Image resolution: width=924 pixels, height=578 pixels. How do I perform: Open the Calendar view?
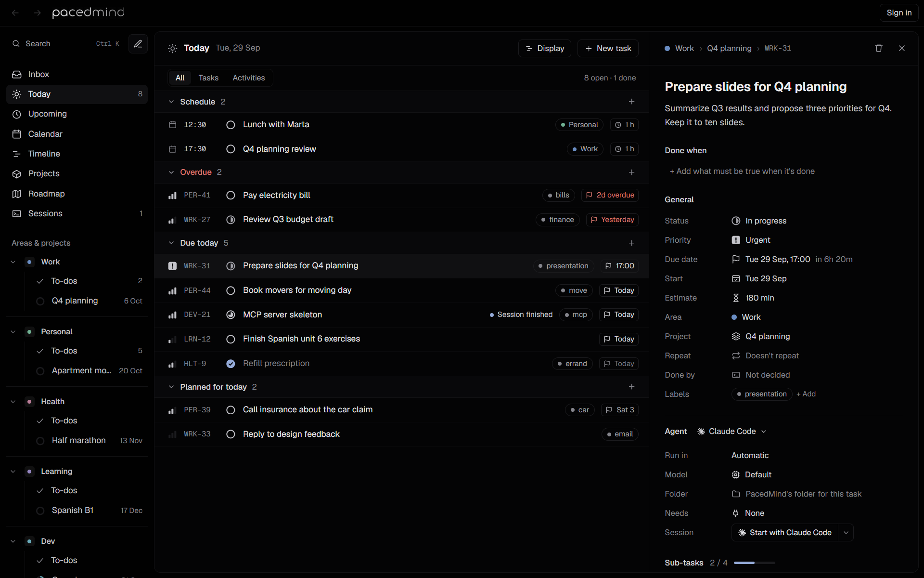point(77,134)
